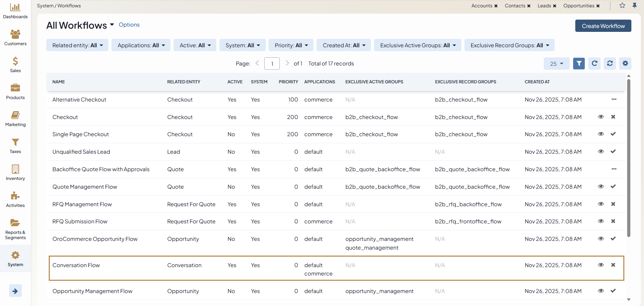
Task: Deactivate the Conversation Flow workflow
Action: click(613, 265)
